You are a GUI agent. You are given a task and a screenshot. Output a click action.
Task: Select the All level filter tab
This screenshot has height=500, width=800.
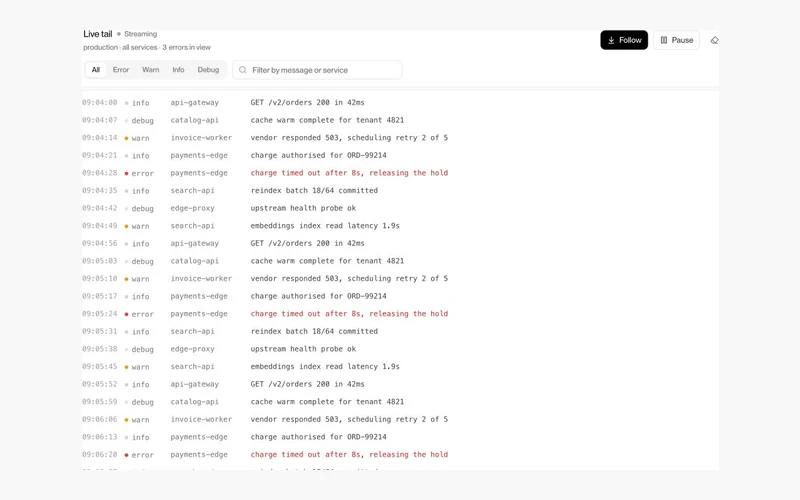(x=96, y=70)
